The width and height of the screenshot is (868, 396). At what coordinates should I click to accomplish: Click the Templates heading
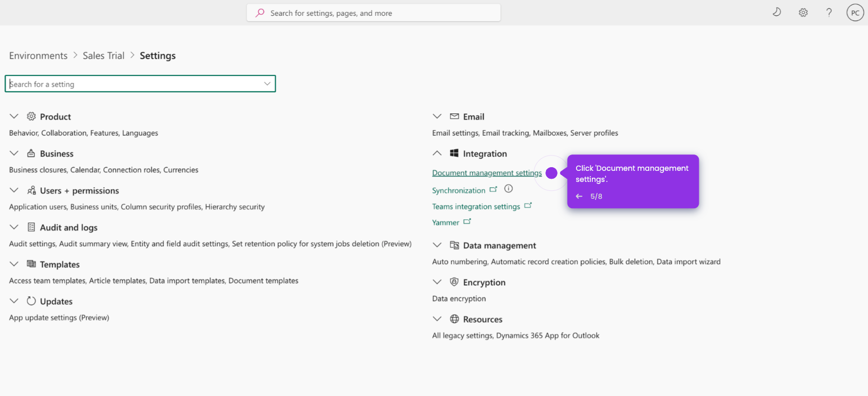coord(60,264)
